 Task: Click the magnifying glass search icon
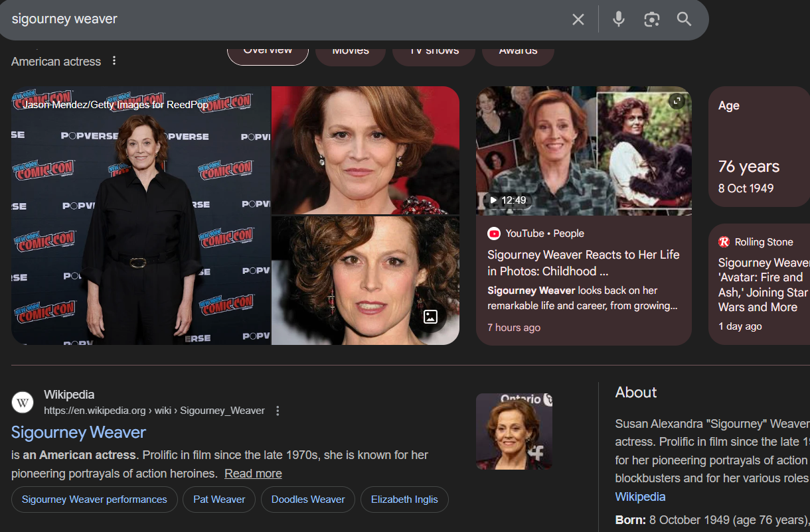685,19
